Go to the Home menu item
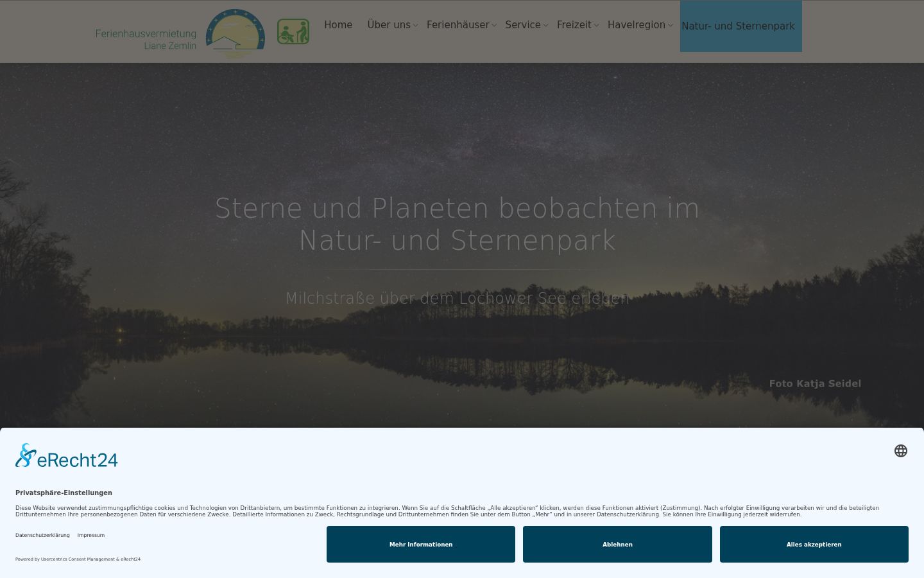The image size is (924, 578). [338, 25]
